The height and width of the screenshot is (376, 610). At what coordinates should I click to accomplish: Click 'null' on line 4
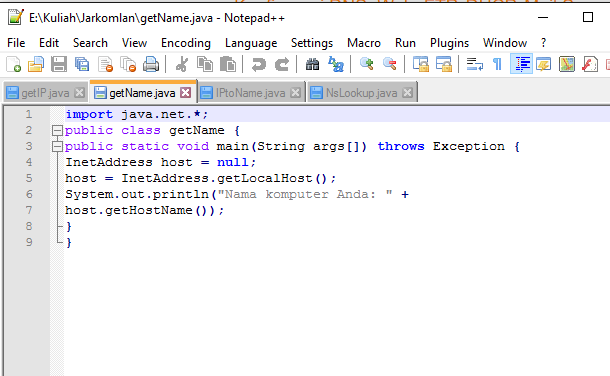tap(232, 162)
